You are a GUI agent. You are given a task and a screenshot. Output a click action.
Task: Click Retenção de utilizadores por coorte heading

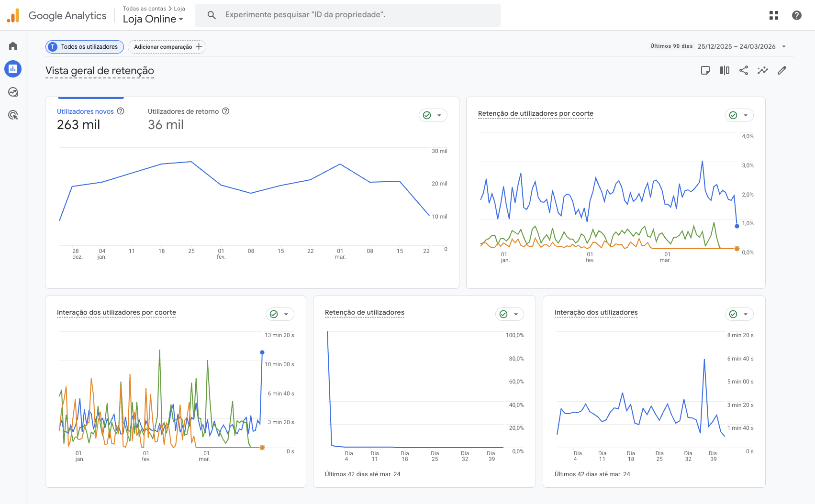(x=536, y=113)
